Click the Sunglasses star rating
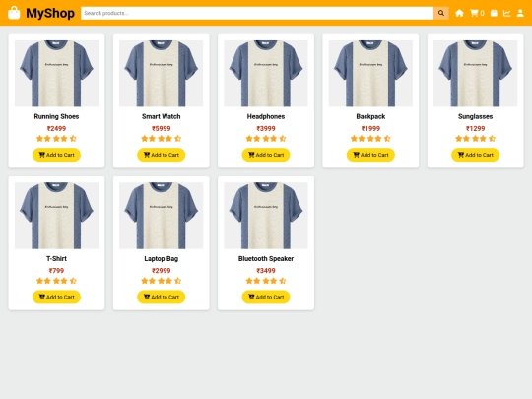The height and width of the screenshot is (399, 532). click(x=475, y=139)
